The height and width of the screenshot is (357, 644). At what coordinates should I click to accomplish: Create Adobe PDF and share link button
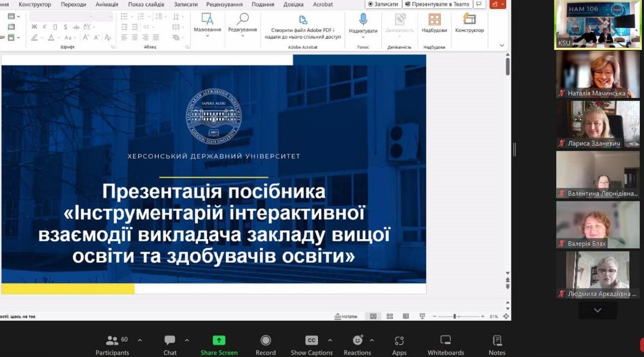click(x=302, y=27)
